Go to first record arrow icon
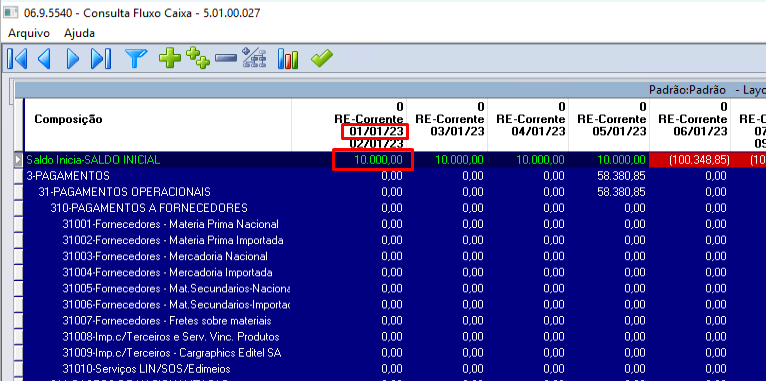The height and width of the screenshot is (381, 766). pyautogui.click(x=17, y=59)
